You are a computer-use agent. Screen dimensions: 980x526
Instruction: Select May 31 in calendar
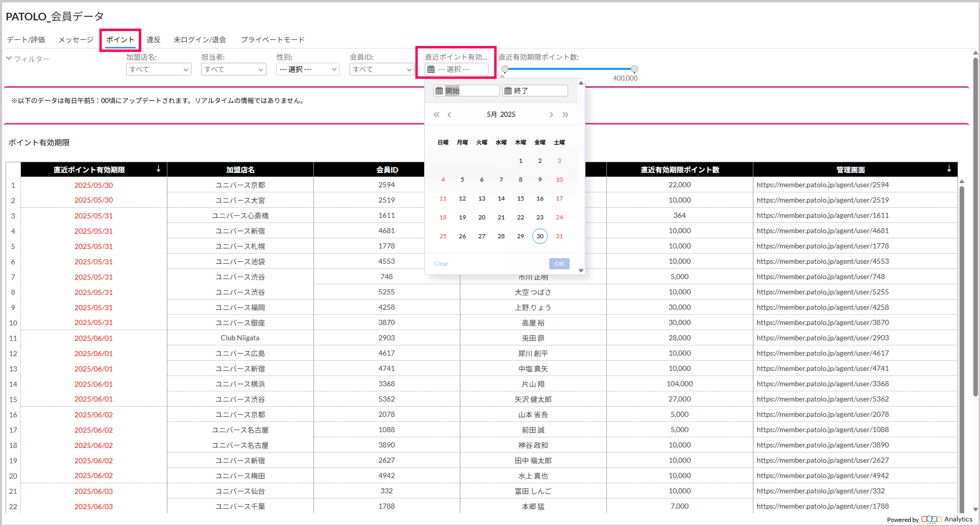point(559,236)
